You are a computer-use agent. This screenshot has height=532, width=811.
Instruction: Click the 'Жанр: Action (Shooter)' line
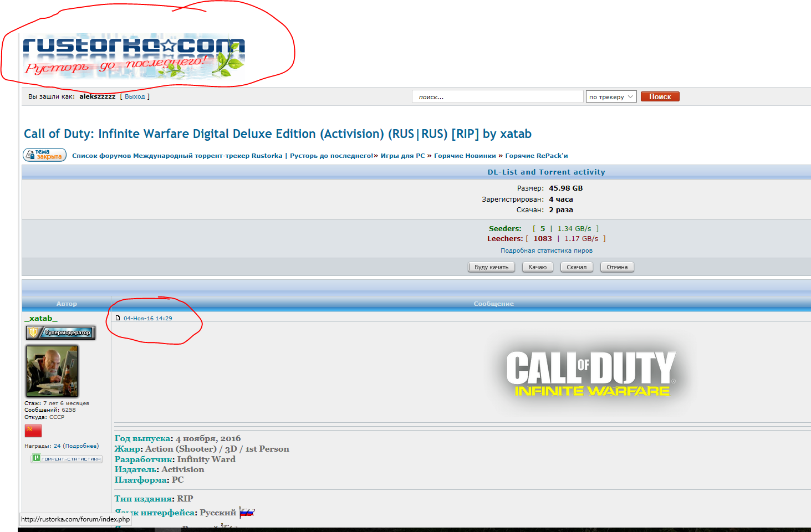click(202, 449)
